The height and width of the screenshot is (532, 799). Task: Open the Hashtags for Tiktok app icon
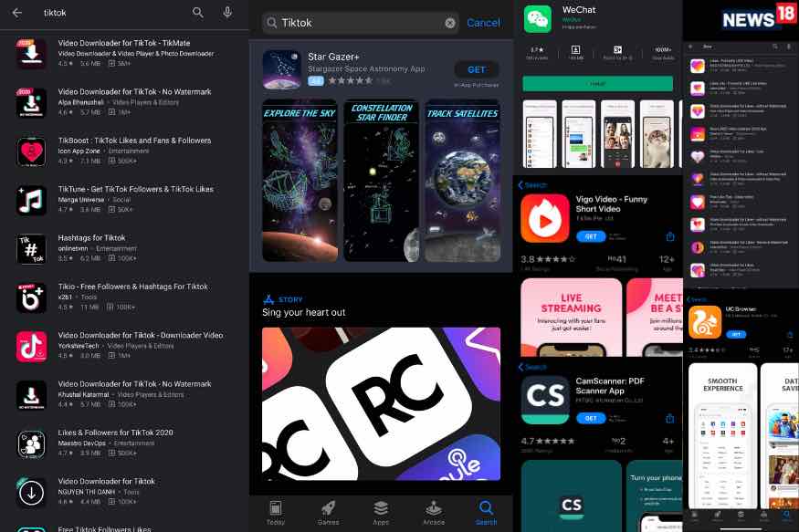pos(32,249)
